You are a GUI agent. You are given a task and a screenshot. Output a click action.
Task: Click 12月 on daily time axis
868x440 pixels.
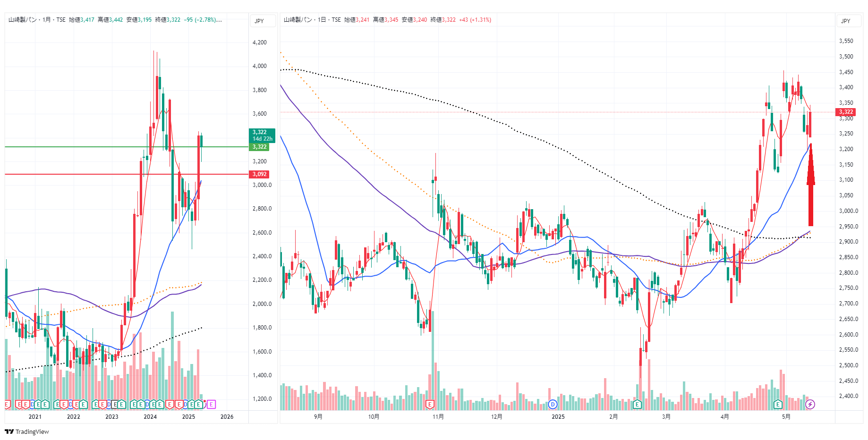[497, 416]
